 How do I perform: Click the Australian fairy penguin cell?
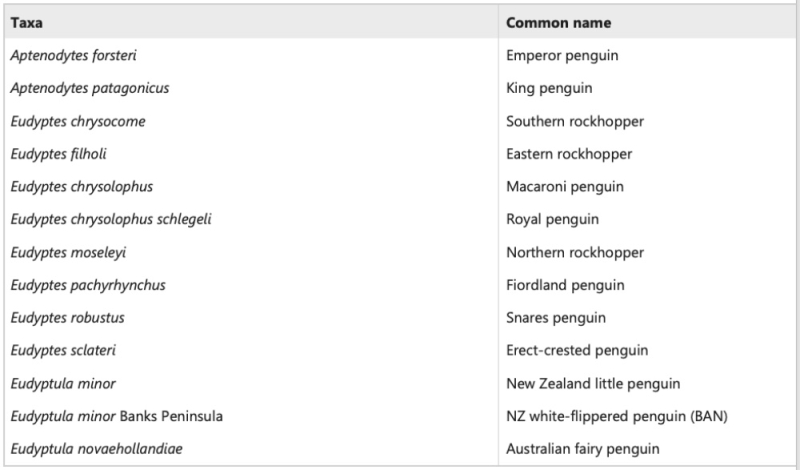[583, 449]
